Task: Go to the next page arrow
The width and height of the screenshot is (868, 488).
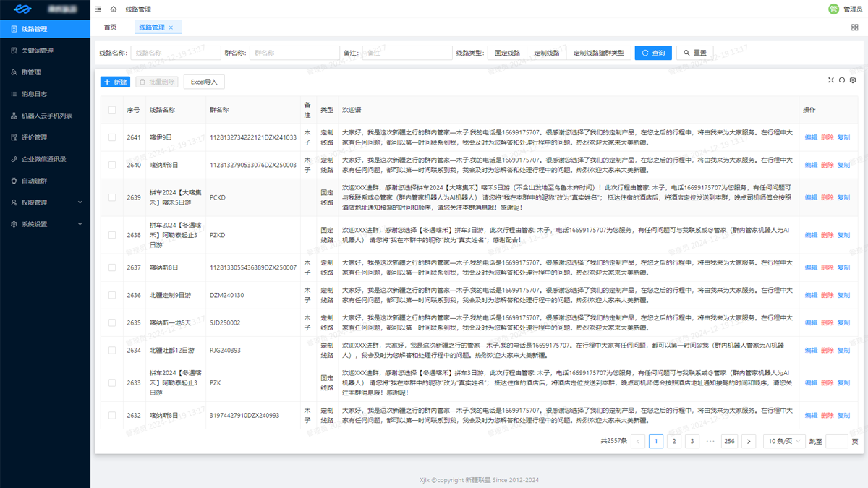Action: click(x=749, y=441)
